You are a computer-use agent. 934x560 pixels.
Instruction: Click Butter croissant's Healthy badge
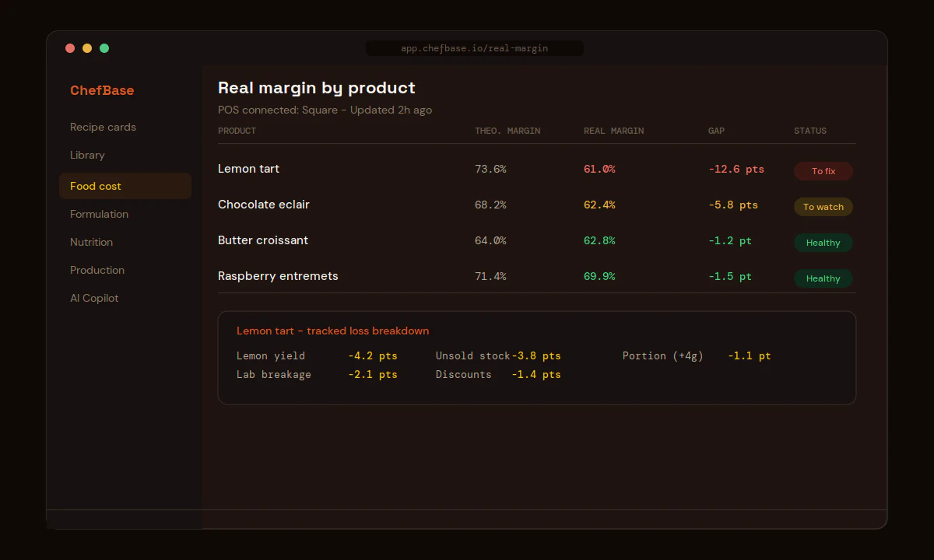(823, 243)
